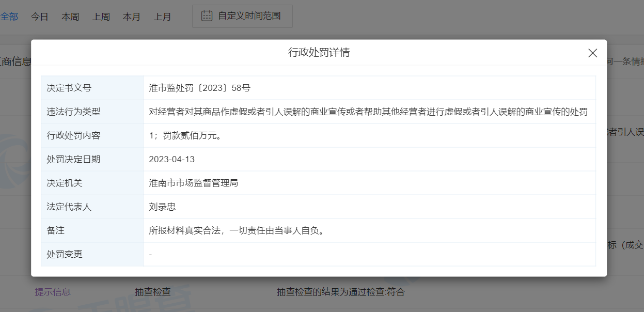The image size is (644, 312).
Task: Open the 自定义时间范围 date picker
Action: [x=242, y=16]
